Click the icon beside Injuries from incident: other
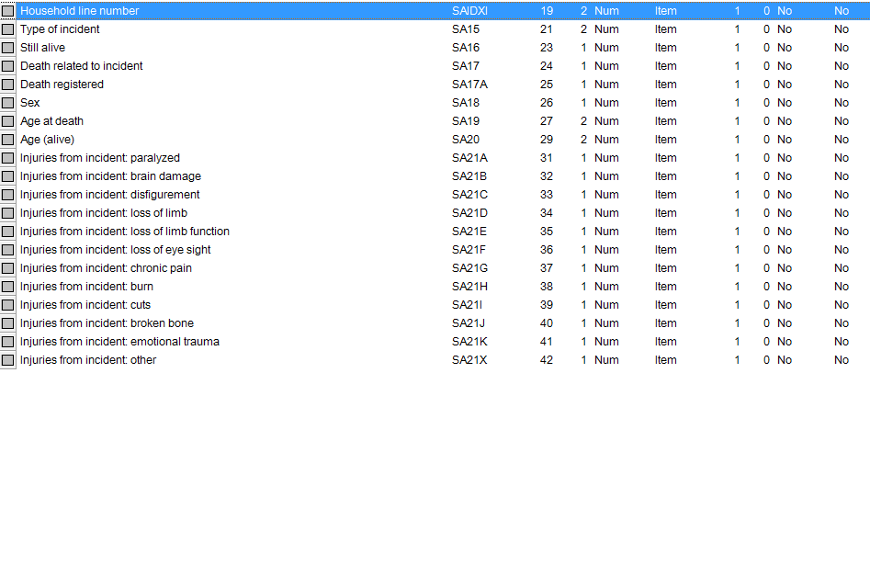The width and height of the screenshot is (870, 588). click(8, 360)
